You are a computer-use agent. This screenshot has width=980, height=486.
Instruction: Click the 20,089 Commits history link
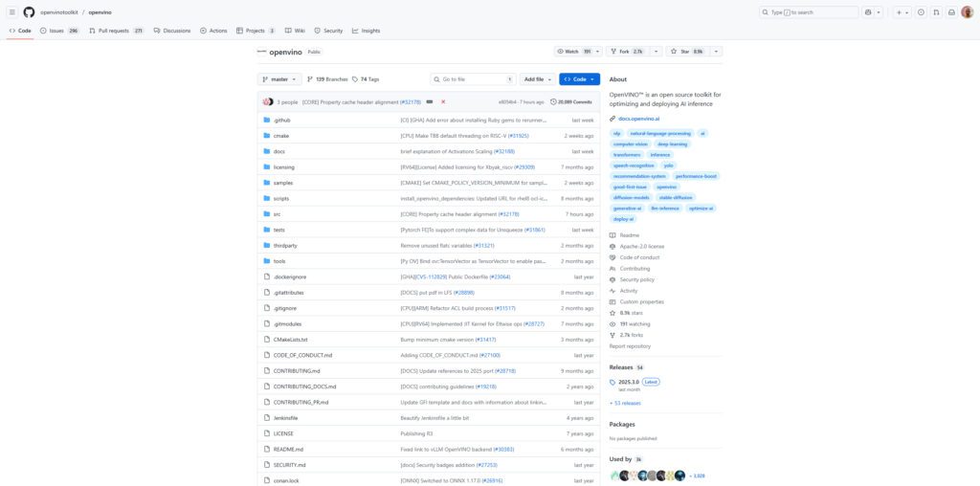pos(574,101)
